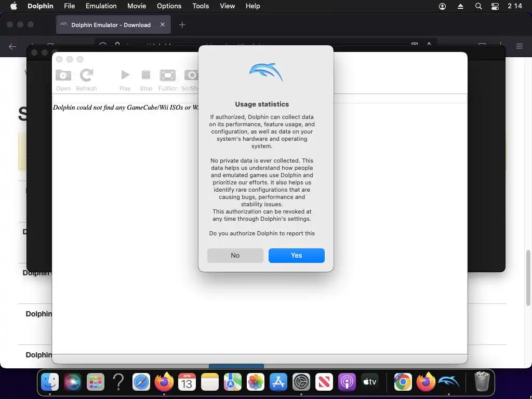The height and width of the screenshot is (399, 532).
Task: Open the Movie menu
Action: coord(137,6)
